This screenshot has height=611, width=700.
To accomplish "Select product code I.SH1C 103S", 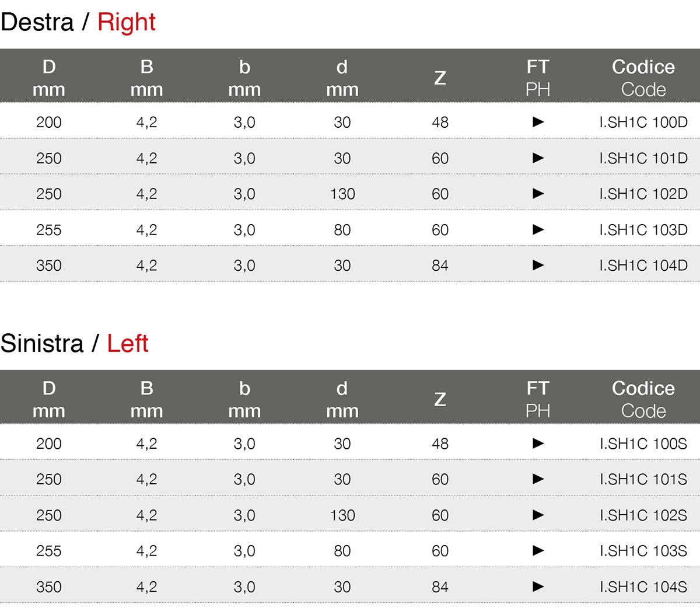I will click(x=643, y=551).
